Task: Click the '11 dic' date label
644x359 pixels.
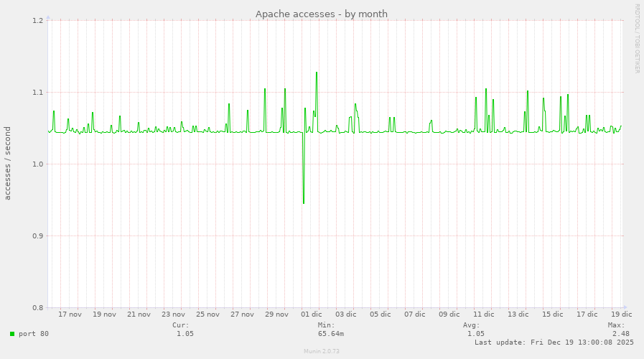Action: (484, 314)
